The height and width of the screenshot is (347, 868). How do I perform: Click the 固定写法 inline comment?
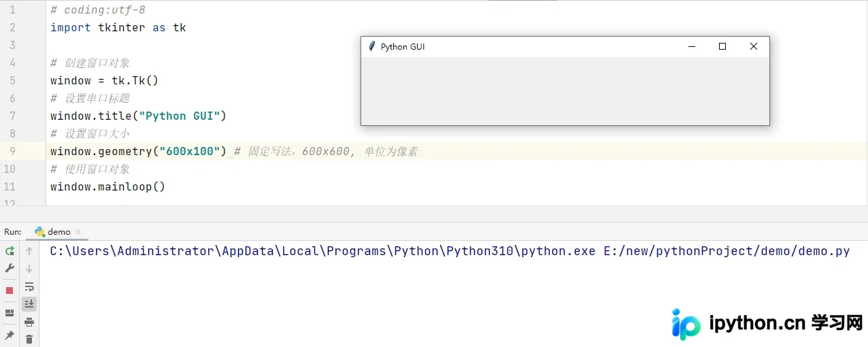326,151
